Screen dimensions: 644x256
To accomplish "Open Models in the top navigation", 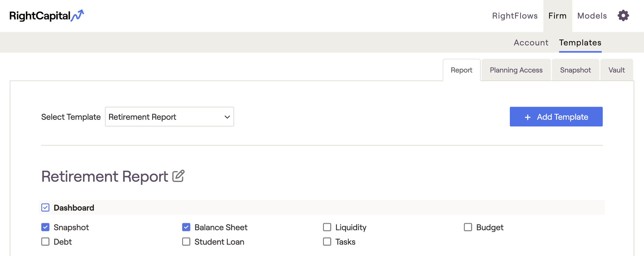I will (592, 16).
